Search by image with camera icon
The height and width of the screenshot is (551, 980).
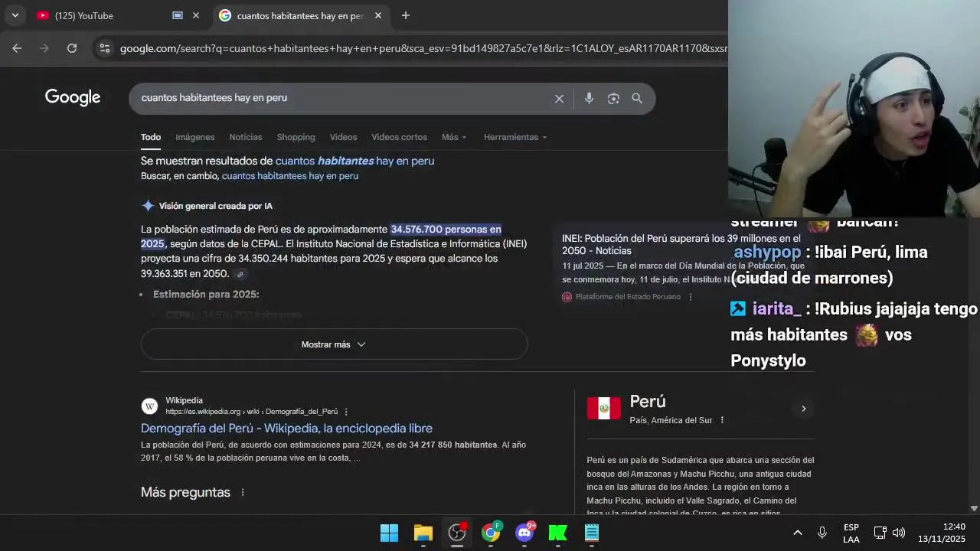click(613, 98)
